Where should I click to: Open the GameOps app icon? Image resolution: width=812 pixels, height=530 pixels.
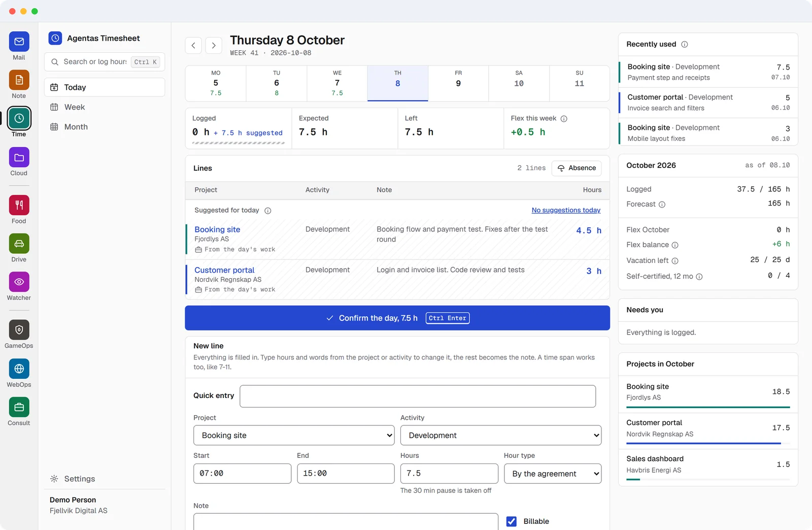(x=19, y=330)
